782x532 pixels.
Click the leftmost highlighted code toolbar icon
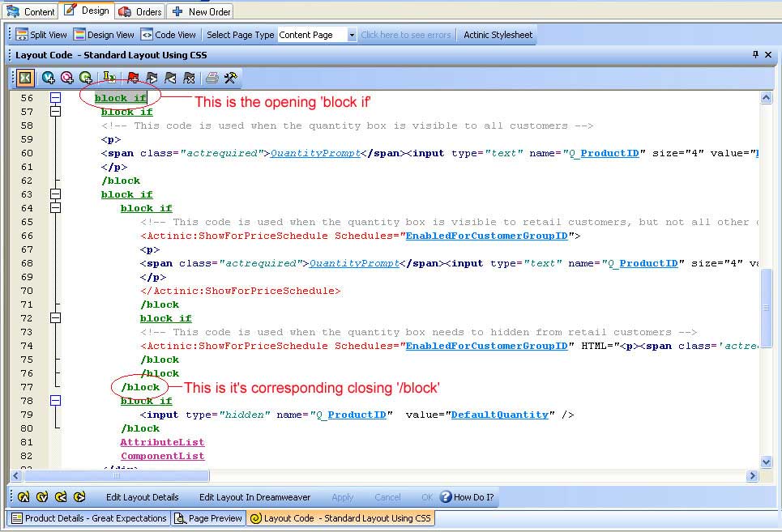coord(25,78)
